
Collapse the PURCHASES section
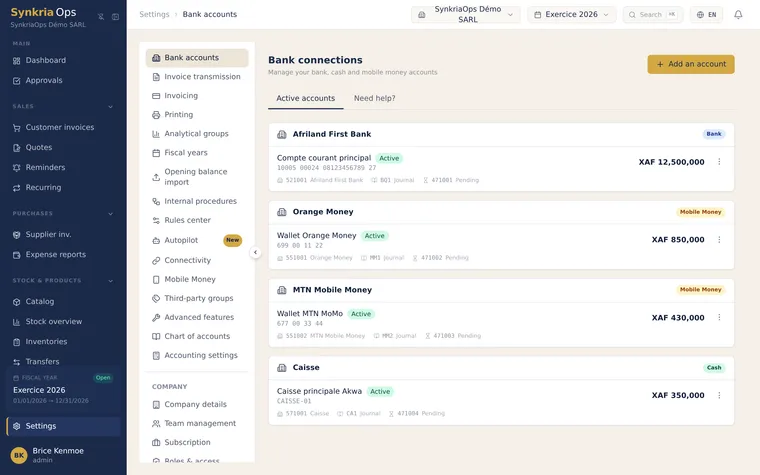[111, 214]
